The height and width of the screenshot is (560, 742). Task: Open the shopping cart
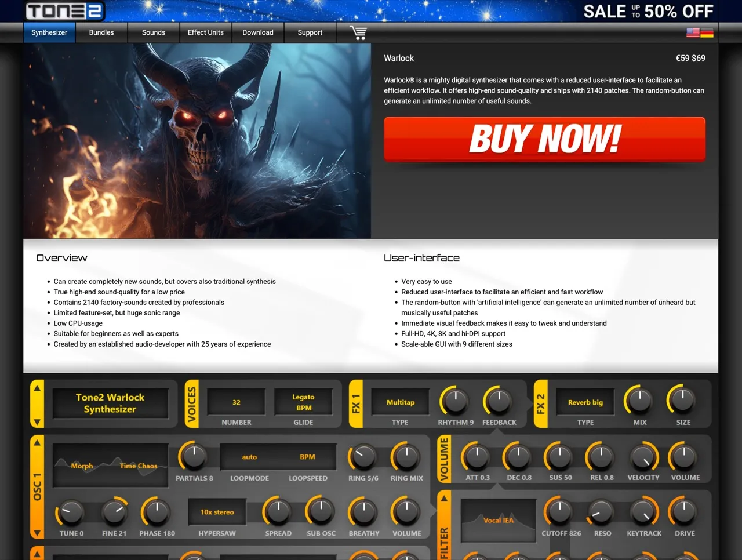point(358,32)
